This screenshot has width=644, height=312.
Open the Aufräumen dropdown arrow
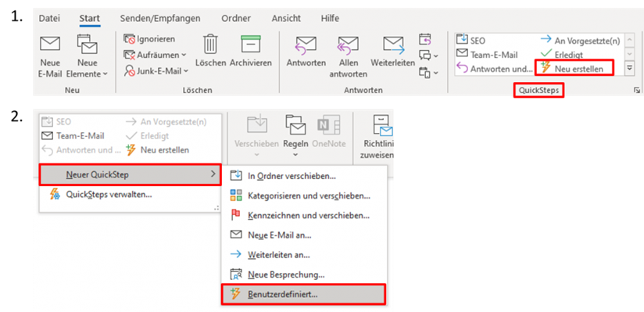click(183, 55)
